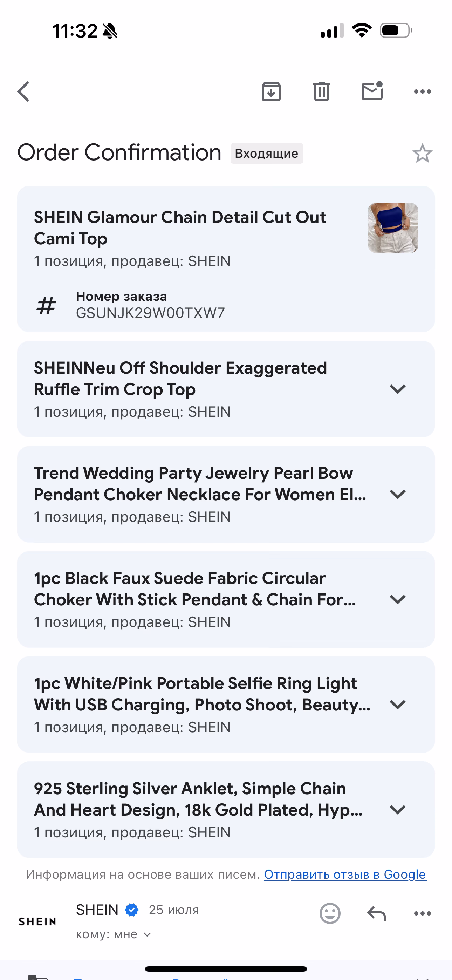Expand Pearl Bow Pendant Choker Necklace item

click(x=398, y=494)
